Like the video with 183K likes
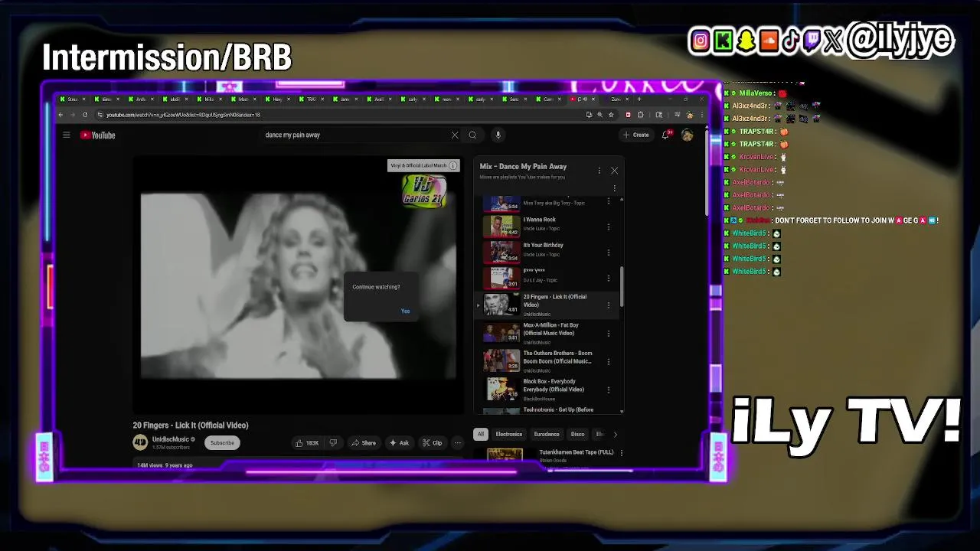 tap(308, 442)
